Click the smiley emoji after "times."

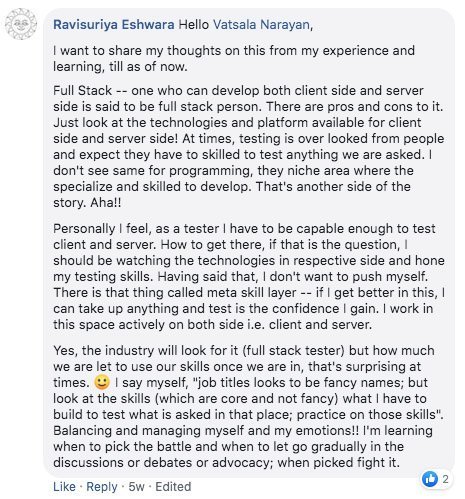(x=102, y=382)
